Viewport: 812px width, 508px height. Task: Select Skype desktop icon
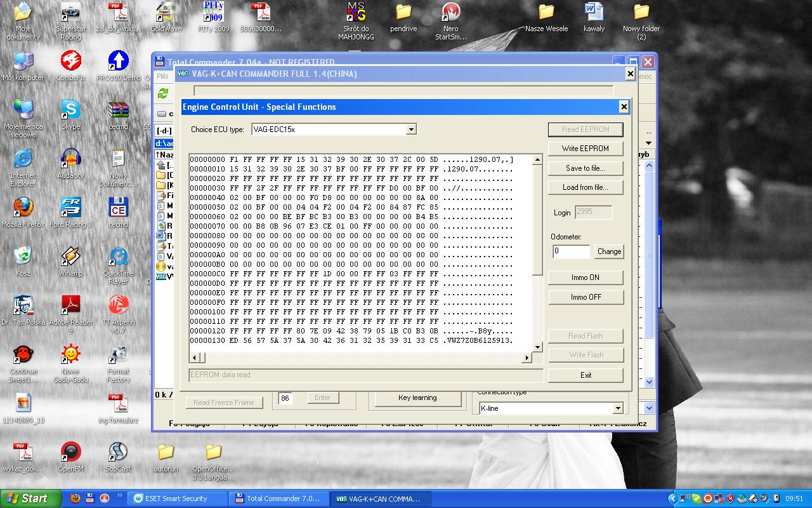[x=70, y=116]
